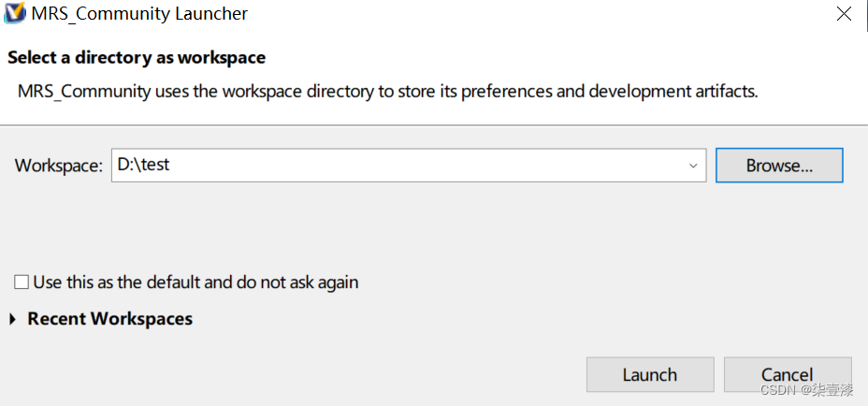Click the D:\test text in Workspace field
The height and width of the screenshot is (406, 868).
pyautogui.click(x=143, y=165)
